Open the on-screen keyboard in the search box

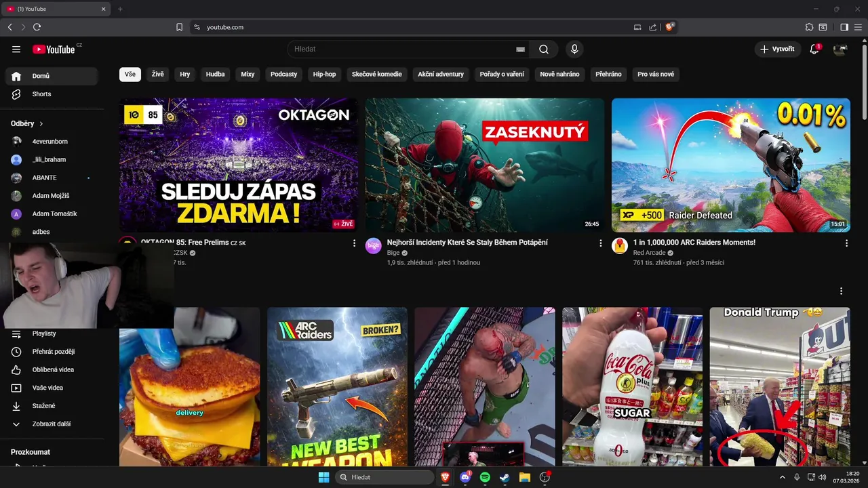coord(520,49)
